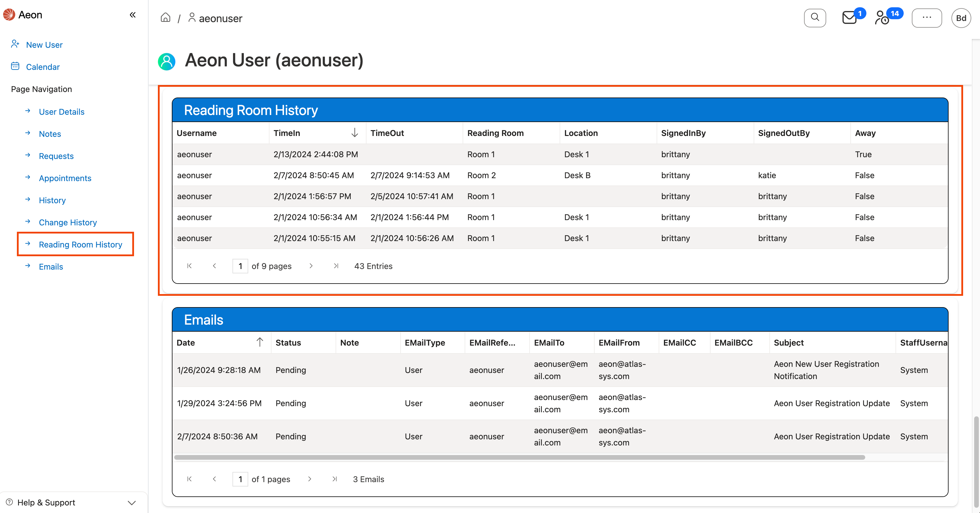Toggle Date sort order in Emails table
This screenshot has height=513, width=980.
coord(260,342)
